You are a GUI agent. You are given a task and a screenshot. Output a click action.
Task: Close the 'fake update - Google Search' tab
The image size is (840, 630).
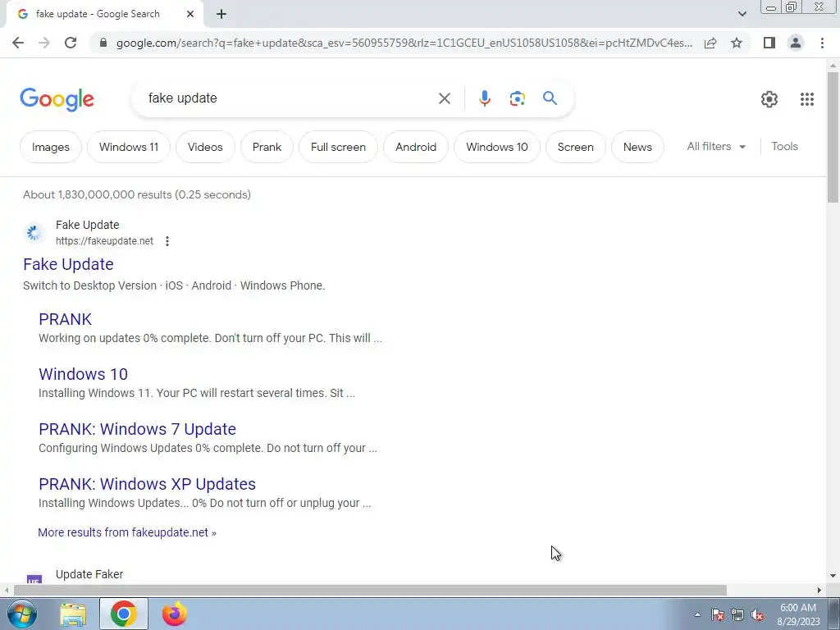click(x=190, y=15)
